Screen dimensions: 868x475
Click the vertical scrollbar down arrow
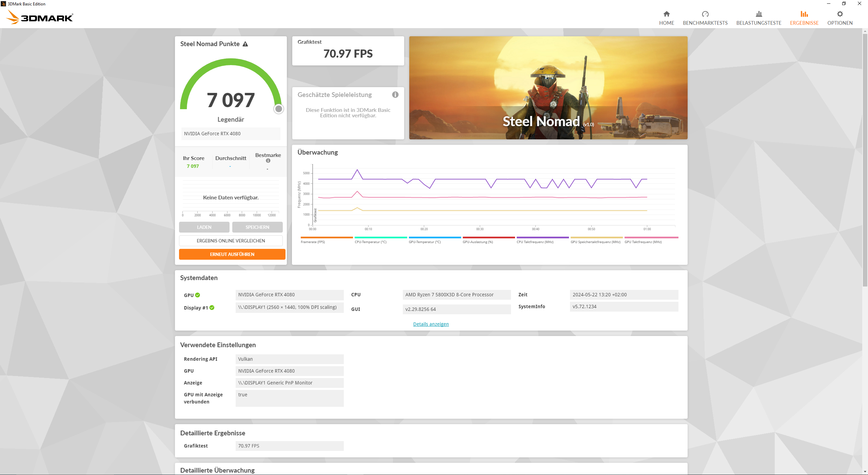point(865,472)
